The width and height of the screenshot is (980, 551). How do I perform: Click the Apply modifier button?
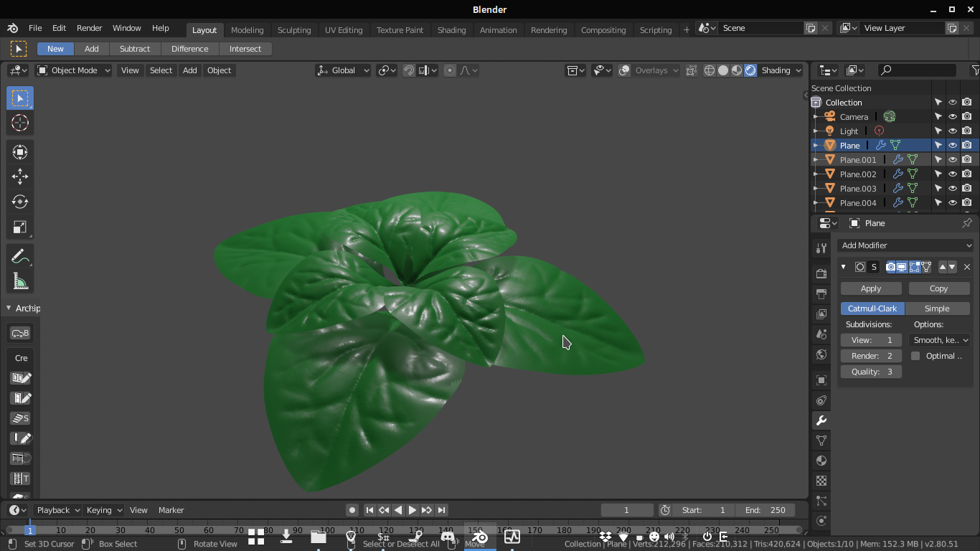point(871,288)
